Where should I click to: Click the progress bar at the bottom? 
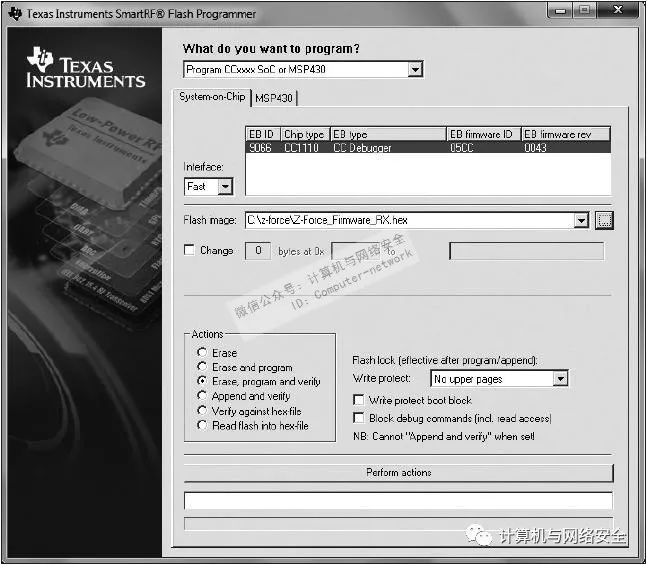point(398,523)
